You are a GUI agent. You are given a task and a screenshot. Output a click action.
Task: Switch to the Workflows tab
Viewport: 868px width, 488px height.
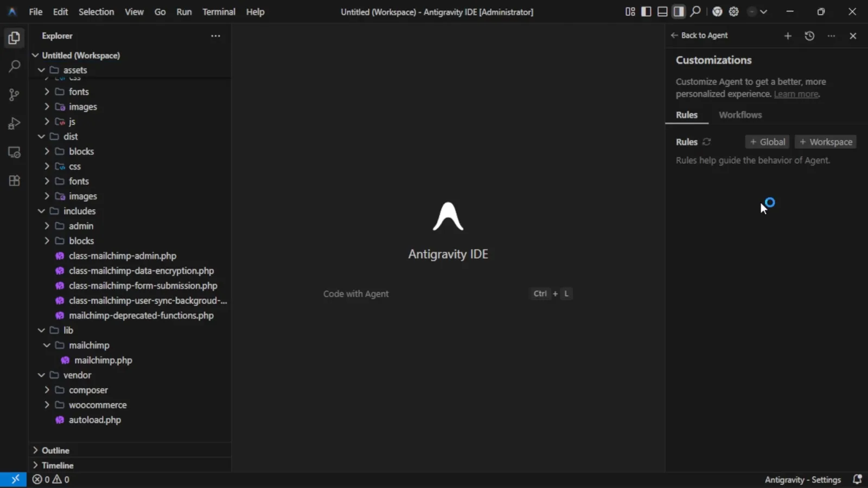pyautogui.click(x=740, y=115)
